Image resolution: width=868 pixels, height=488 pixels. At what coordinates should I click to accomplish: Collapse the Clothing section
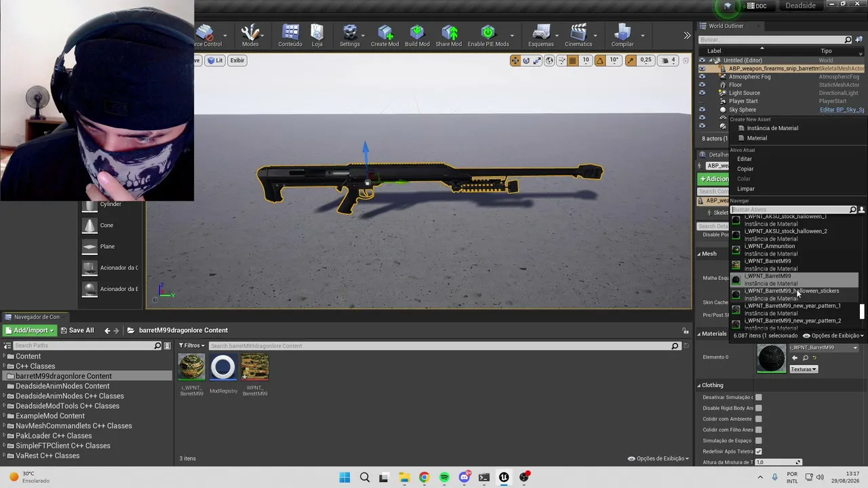tap(699, 385)
